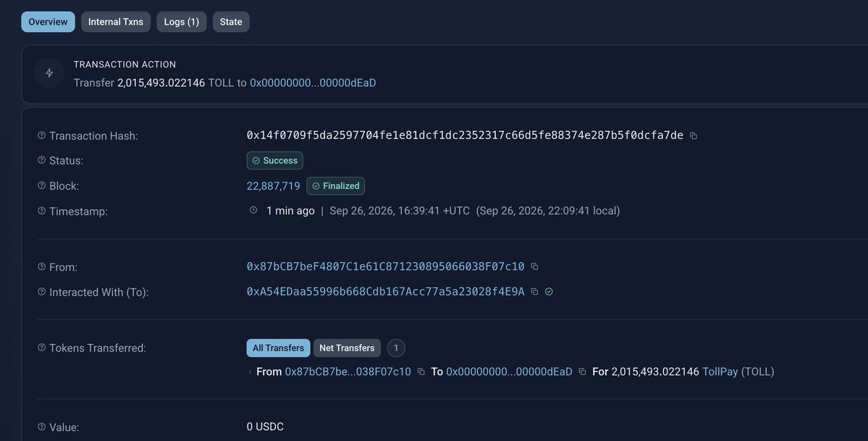Select All Transfers filter
The width and height of the screenshot is (868, 441).
279,348
